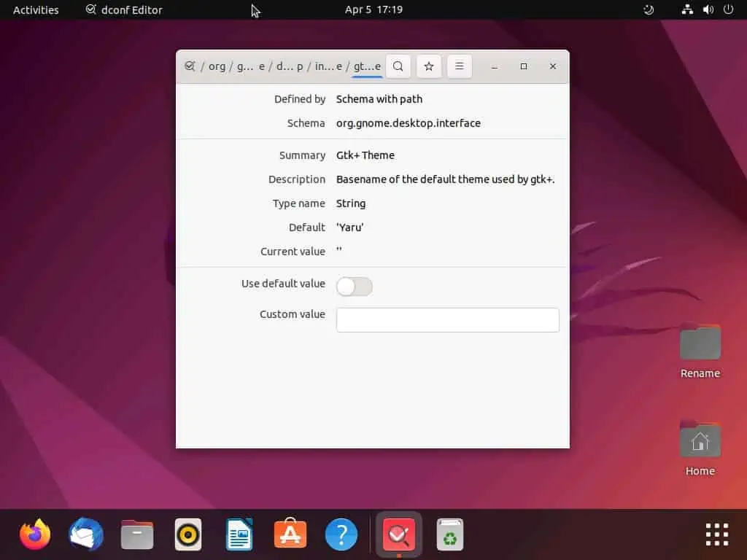Open dconf Editor app menu in top bar
747x560 pixels.
point(124,9)
